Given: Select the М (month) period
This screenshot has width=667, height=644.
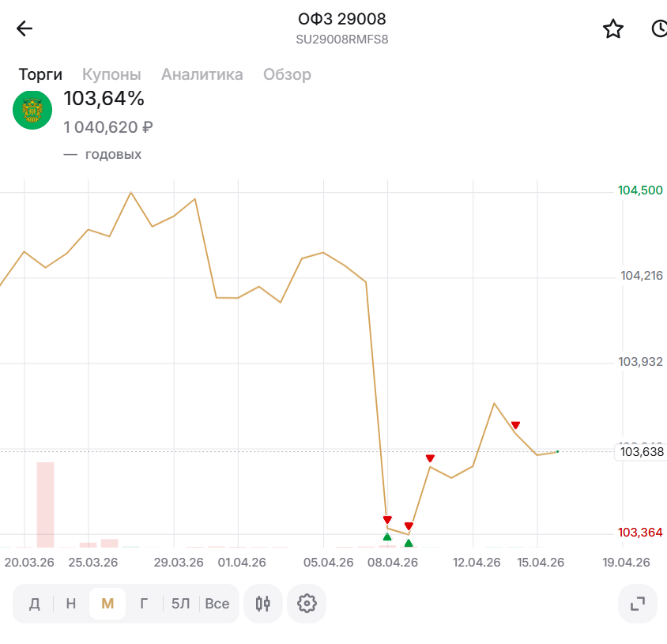Looking at the screenshot, I should (x=107, y=604).
